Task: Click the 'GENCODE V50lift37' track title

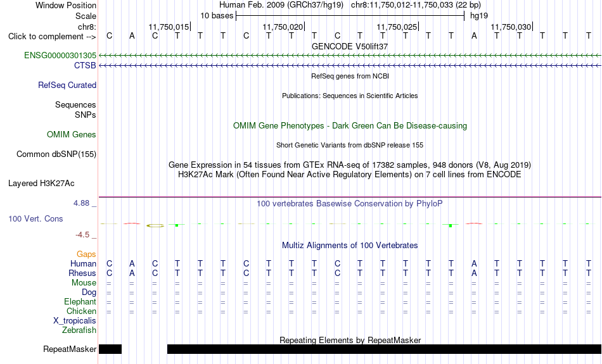Action: point(350,46)
